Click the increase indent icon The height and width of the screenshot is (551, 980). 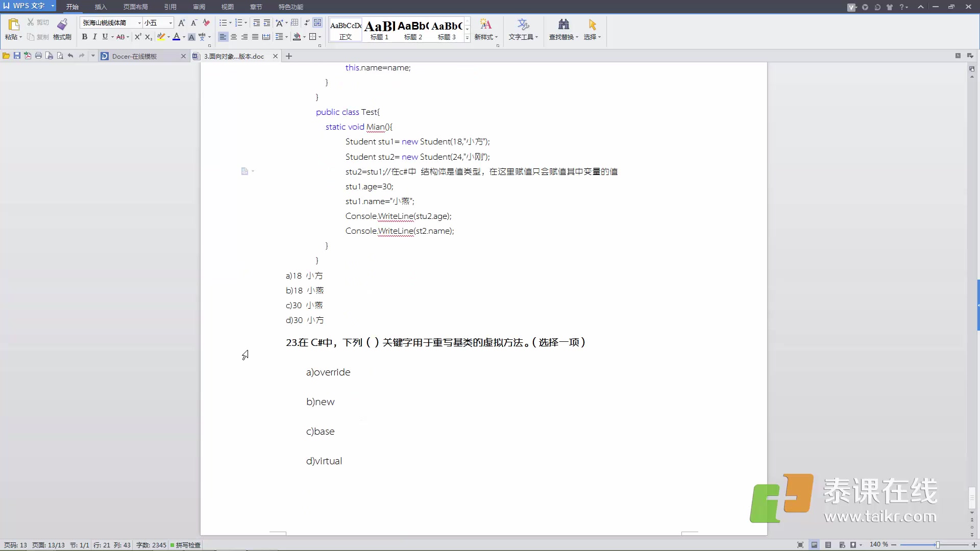point(267,22)
